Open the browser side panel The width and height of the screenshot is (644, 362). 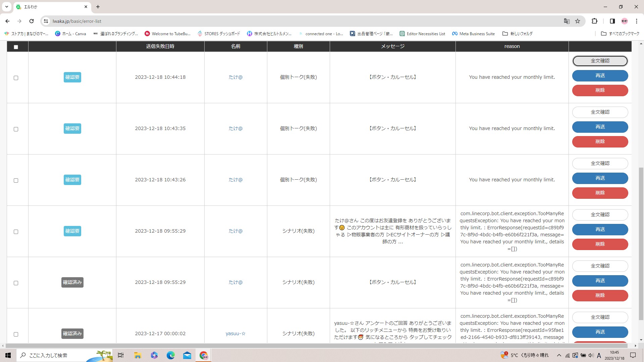pyautogui.click(x=612, y=21)
